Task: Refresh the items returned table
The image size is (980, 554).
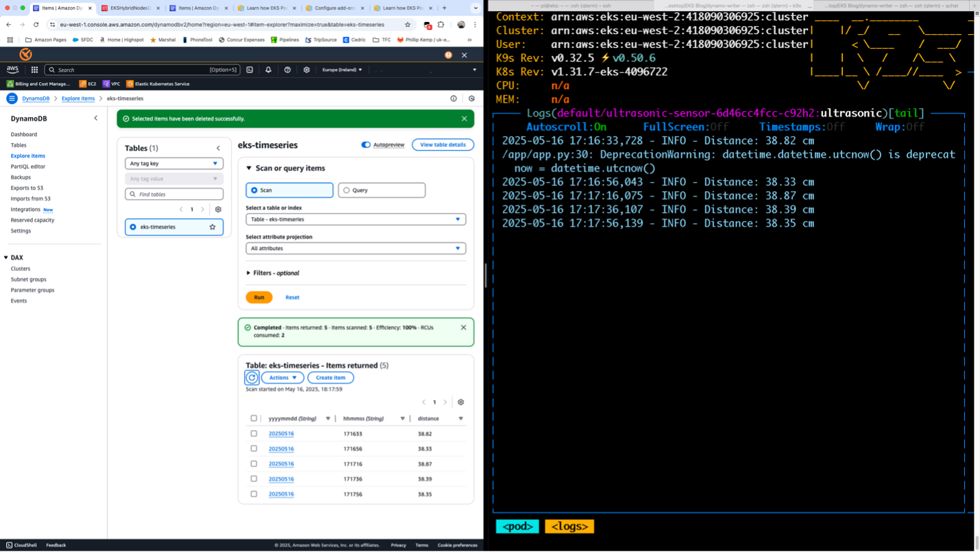Action: click(252, 377)
